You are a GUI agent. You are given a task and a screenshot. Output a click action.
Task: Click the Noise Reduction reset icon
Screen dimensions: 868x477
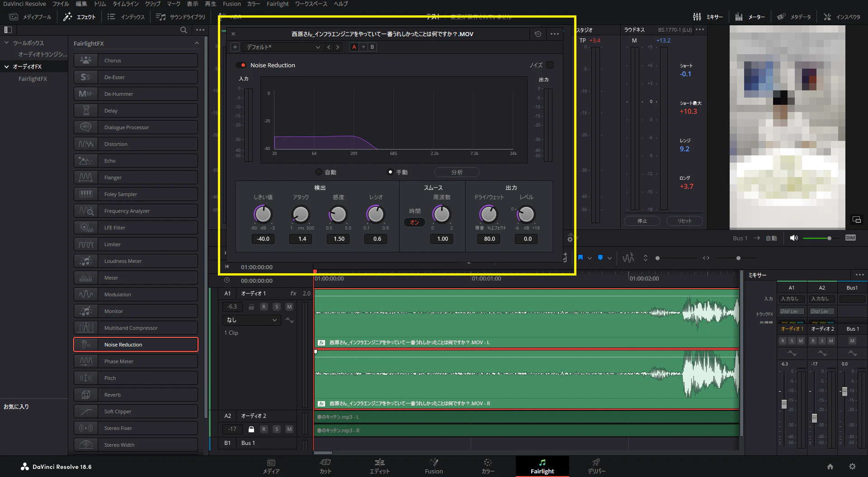[x=538, y=34]
